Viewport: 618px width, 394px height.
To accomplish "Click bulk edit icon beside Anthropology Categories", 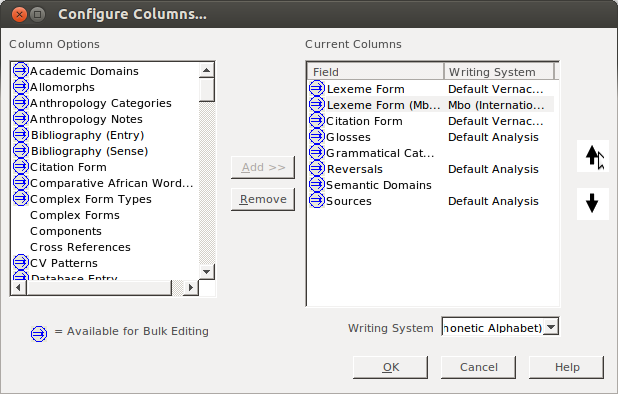I will (x=20, y=102).
